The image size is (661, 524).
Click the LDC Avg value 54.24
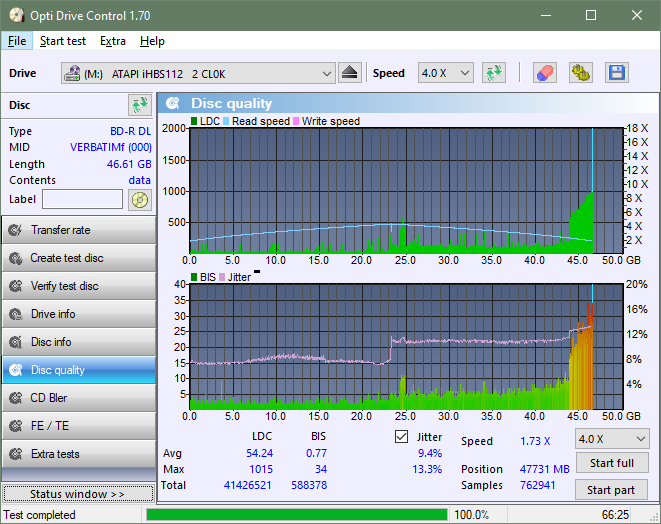(259, 453)
